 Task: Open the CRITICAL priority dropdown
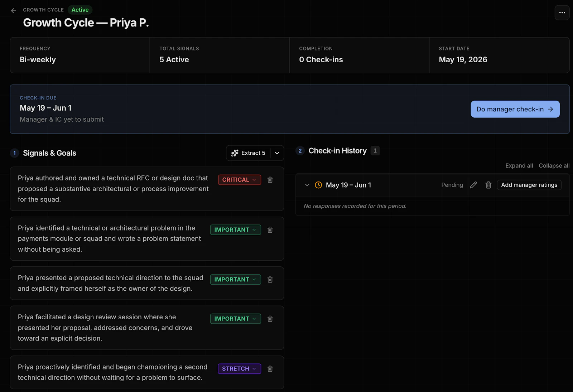coord(240,180)
